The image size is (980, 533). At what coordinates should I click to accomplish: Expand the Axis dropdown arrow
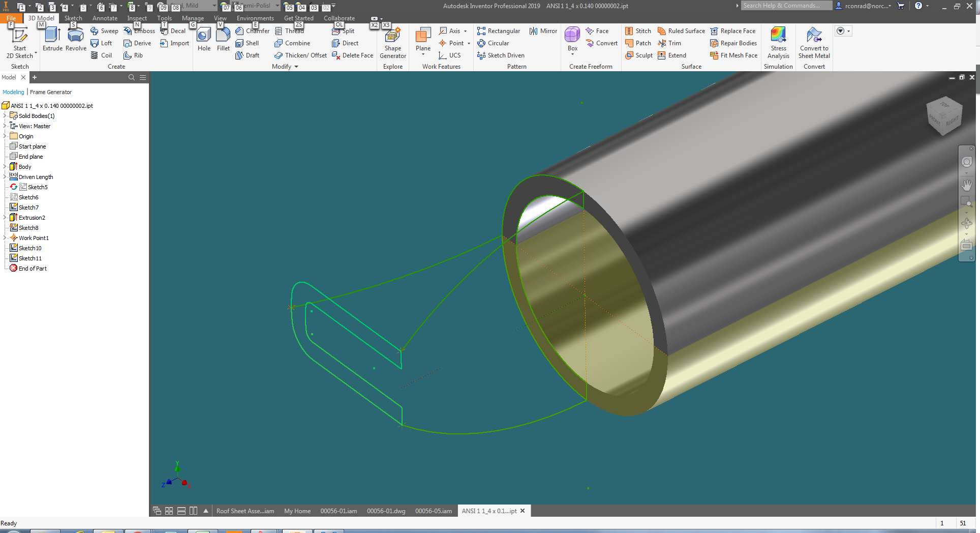(x=465, y=31)
